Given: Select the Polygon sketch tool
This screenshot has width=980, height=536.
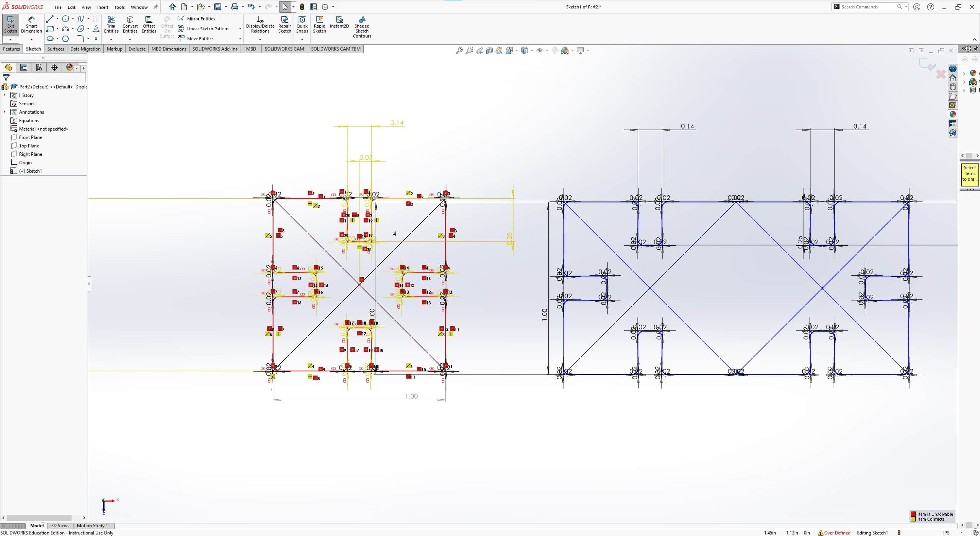Looking at the screenshot, I should tap(65, 39).
